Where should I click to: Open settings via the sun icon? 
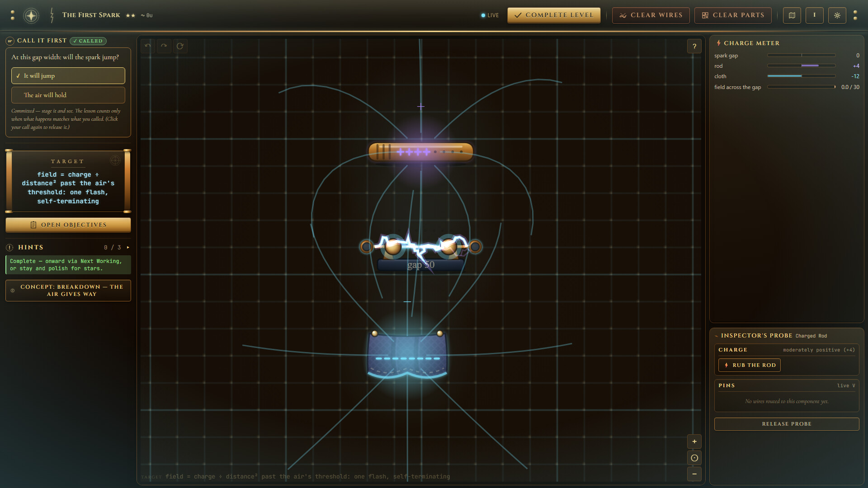point(837,15)
